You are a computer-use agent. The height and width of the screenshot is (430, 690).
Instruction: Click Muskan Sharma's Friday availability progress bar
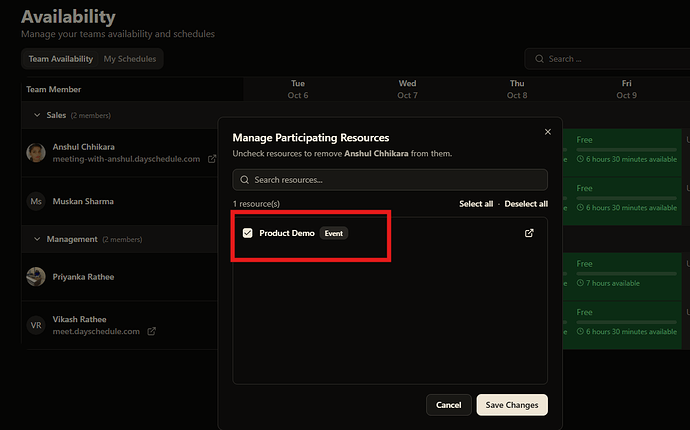627,198
